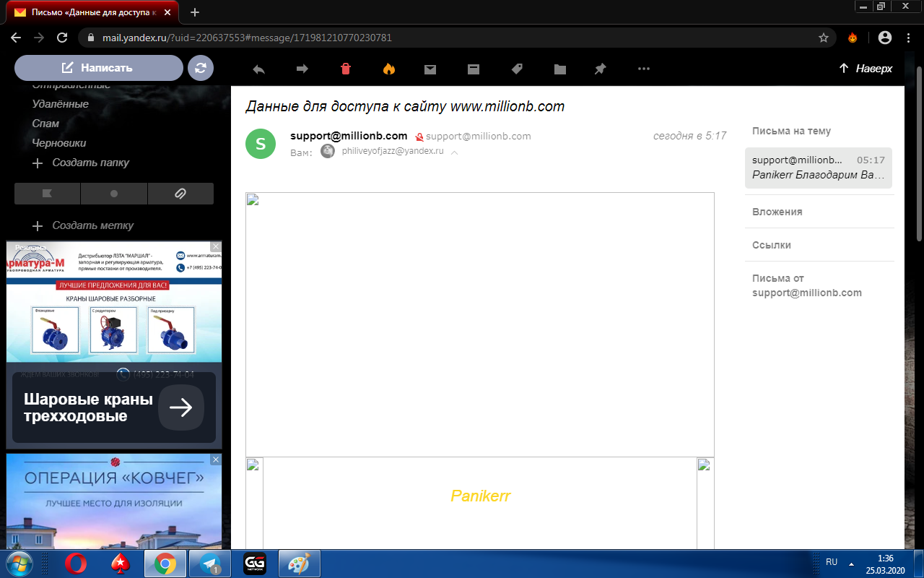
Task: Filter messages with attachments paperclip icon
Action: [180, 194]
